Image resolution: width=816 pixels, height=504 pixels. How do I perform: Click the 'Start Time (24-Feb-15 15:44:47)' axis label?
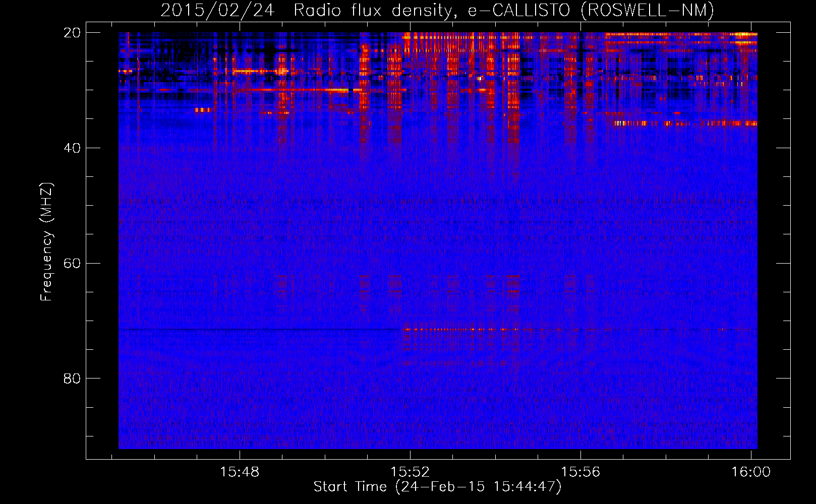[437, 487]
